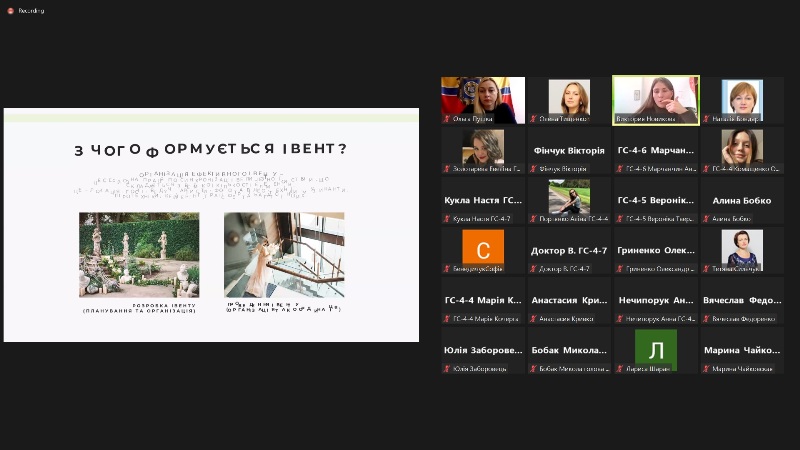Click the Recording indicator in top-left corner
This screenshot has height=450, width=800.
pos(24,11)
